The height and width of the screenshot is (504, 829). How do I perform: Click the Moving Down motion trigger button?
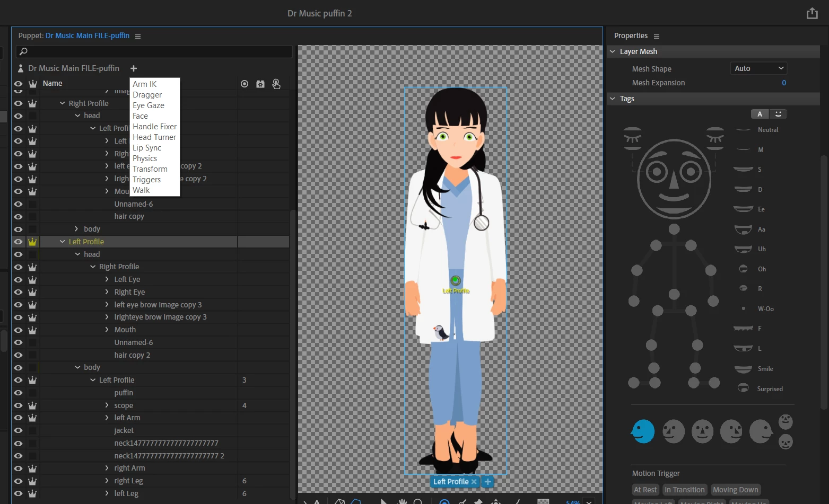pyautogui.click(x=736, y=490)
